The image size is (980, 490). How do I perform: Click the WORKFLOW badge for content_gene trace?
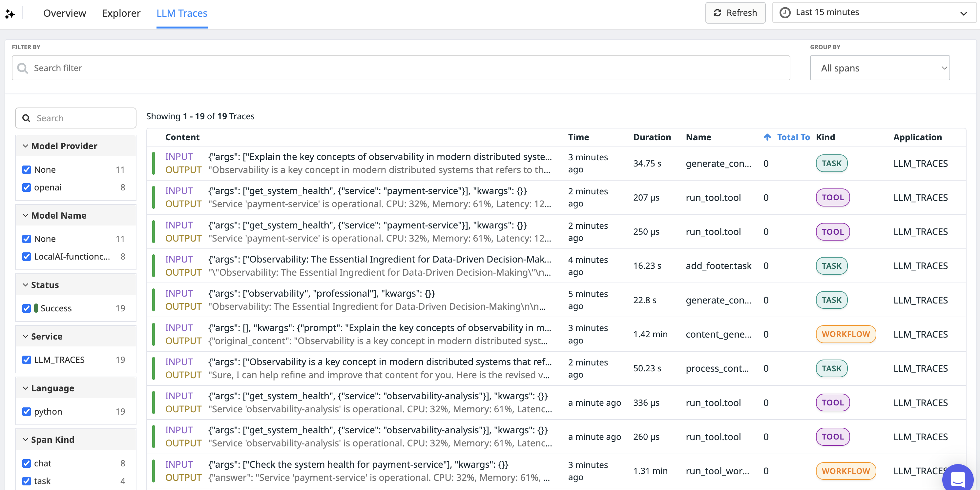click(845, 334)
